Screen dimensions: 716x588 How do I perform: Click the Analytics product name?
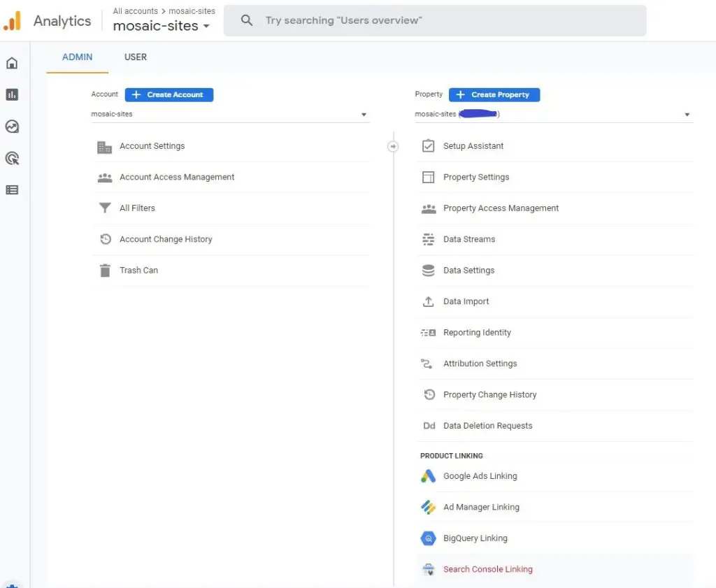[x=62, y=21]
